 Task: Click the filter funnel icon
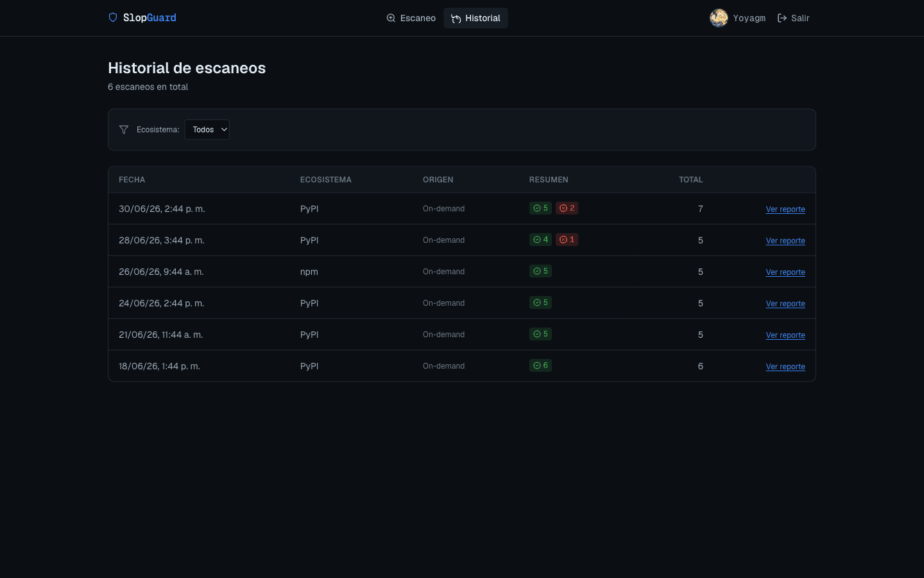click(x=124, y=130)
